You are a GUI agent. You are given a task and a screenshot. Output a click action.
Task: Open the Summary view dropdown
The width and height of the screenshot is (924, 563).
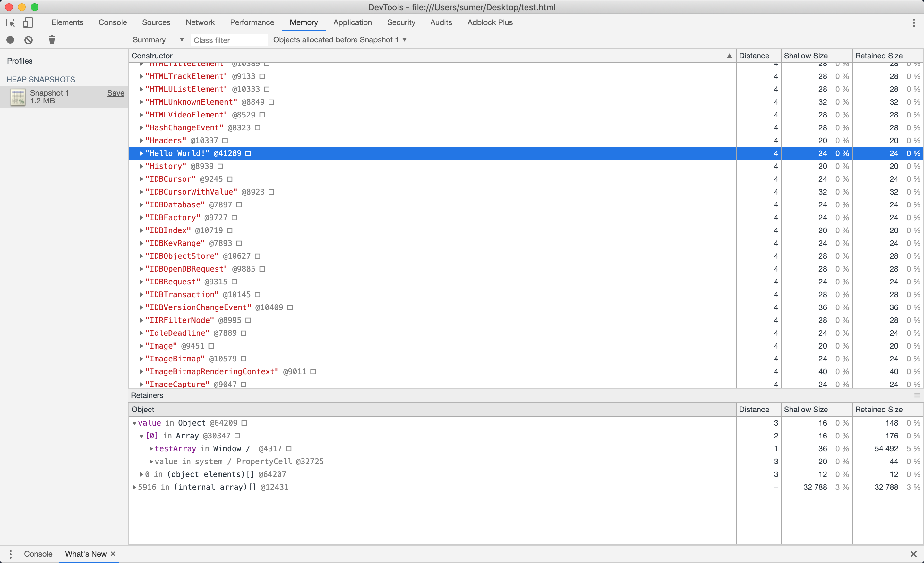[x=158, y=40]
